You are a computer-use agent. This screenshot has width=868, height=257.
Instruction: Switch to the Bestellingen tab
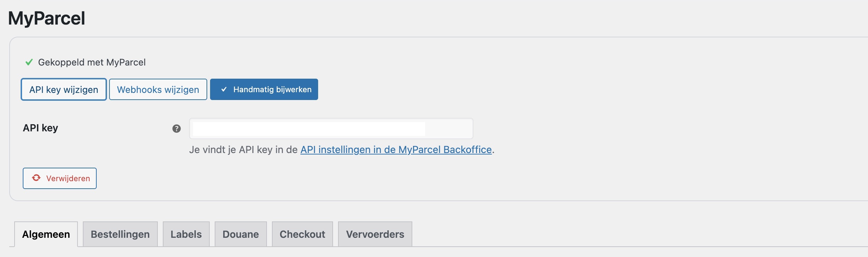click(x=120, y=234)
